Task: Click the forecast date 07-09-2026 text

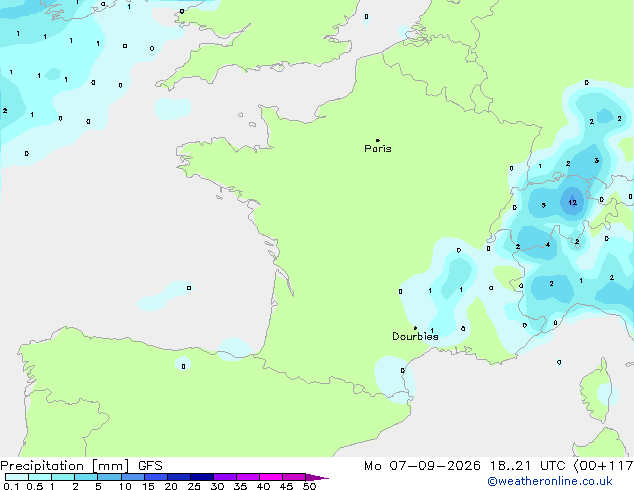Action: point(435,466)
